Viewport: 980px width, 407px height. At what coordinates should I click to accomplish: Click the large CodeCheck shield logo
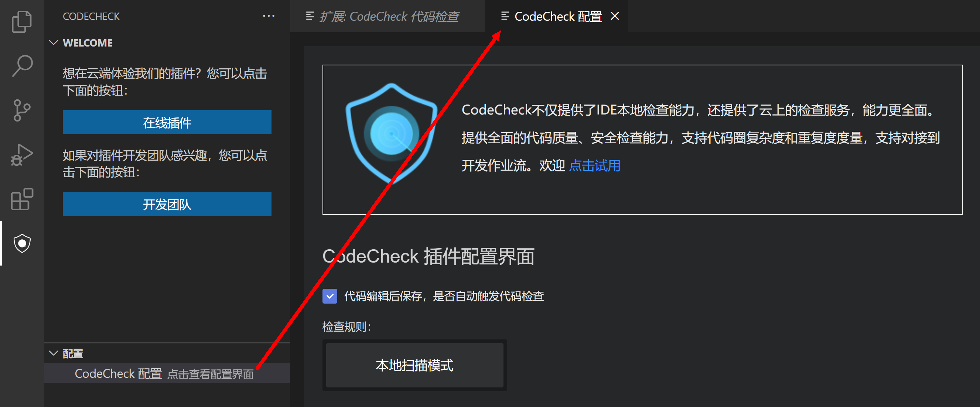[x=392, y=134]
